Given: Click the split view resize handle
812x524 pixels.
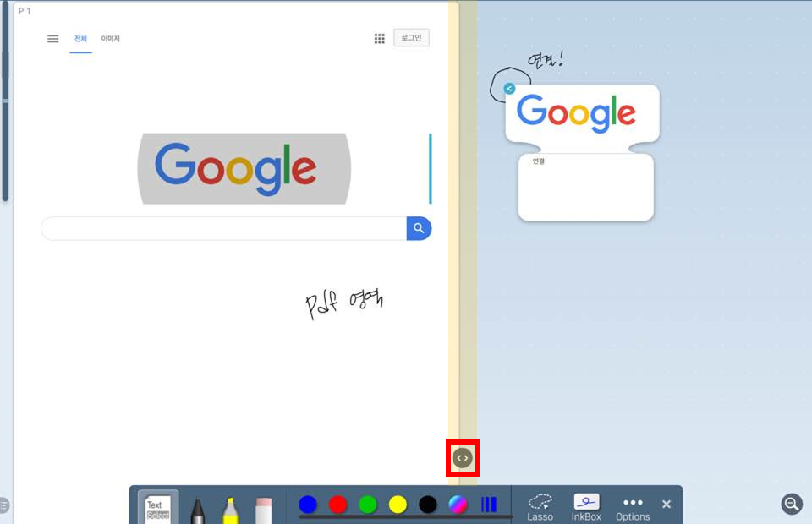Looking at the screenshot, I should (463, 458).
